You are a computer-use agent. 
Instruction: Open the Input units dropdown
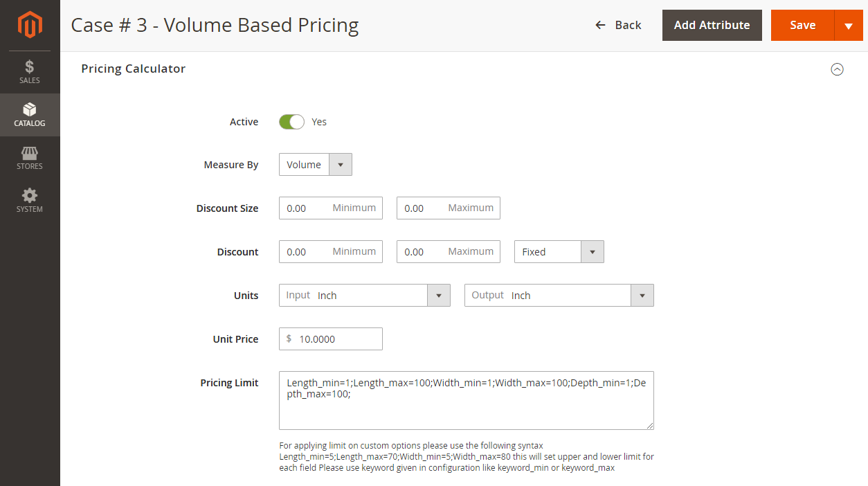coord(364,296)
